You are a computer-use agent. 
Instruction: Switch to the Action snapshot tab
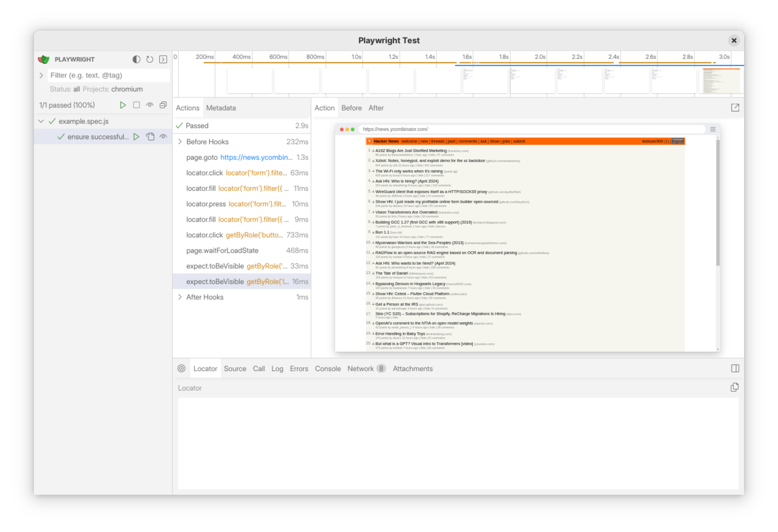click(x=324, y=108)
